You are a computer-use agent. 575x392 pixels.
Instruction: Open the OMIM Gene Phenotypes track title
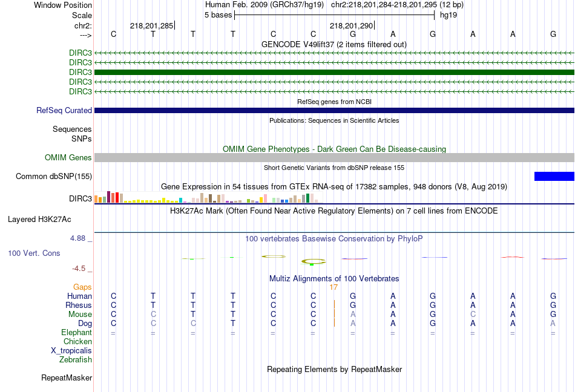pos(334,149)
